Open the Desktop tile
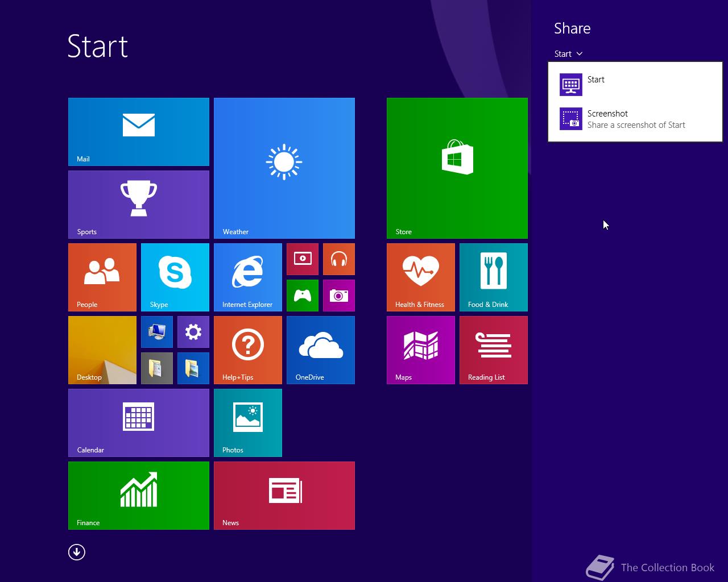Screen dimensions: 728x582 [x=102, y=350]
